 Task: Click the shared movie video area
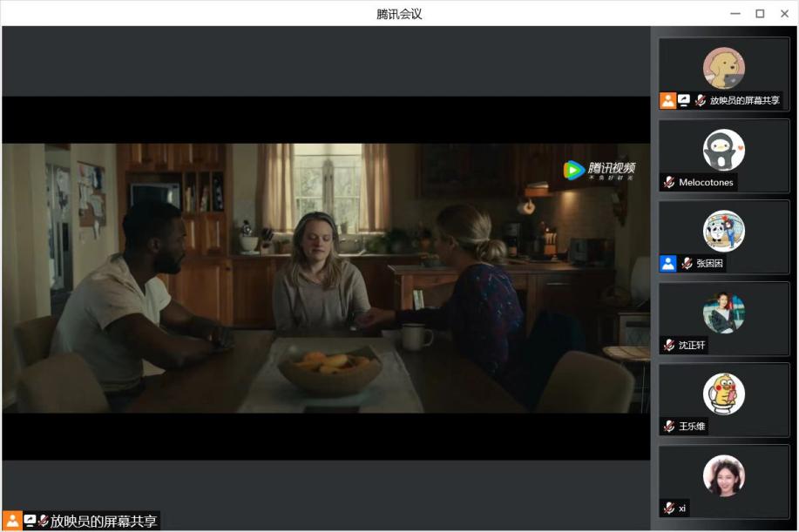tap(326, 278)
